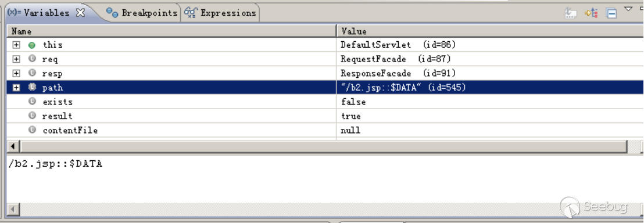Viewport: 644px width, 223px height.
Task: Click the Show Type Names toolbar icon
Action: click(x=571, y=13)
